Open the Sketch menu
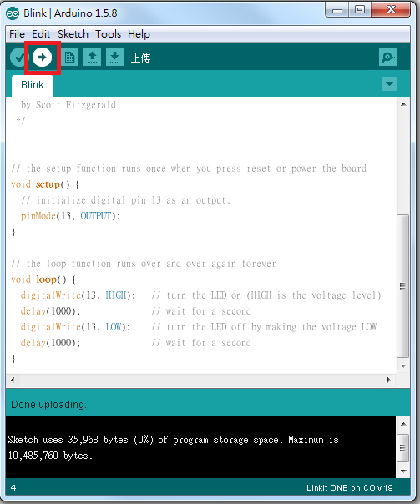The height and width of the screenshot is (504, 420). (73, 33)
